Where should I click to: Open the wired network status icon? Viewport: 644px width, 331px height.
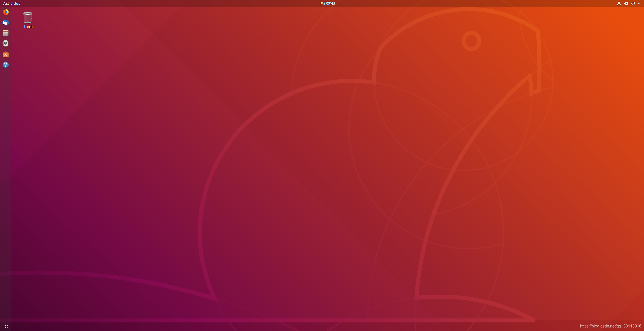619,3
